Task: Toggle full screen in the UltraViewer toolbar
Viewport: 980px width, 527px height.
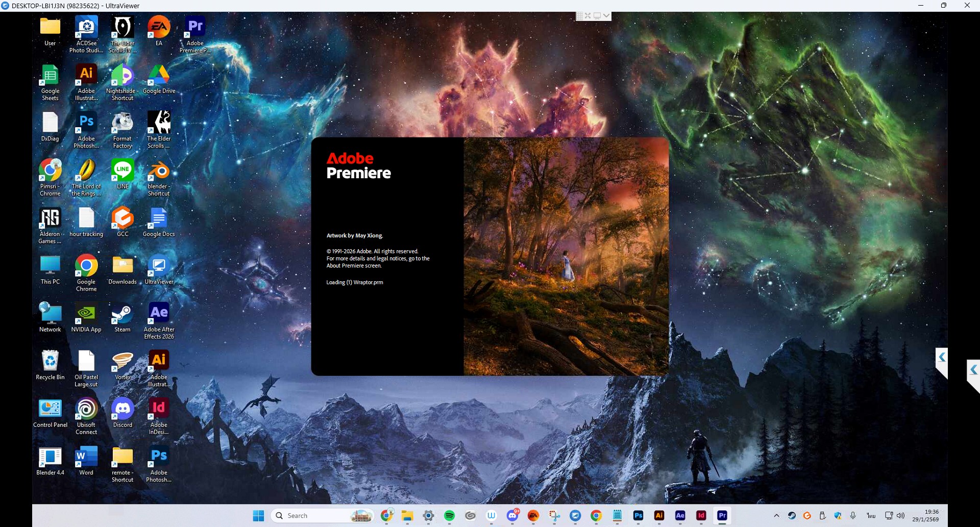Action: pyautogui.click(x=588, y=16)
